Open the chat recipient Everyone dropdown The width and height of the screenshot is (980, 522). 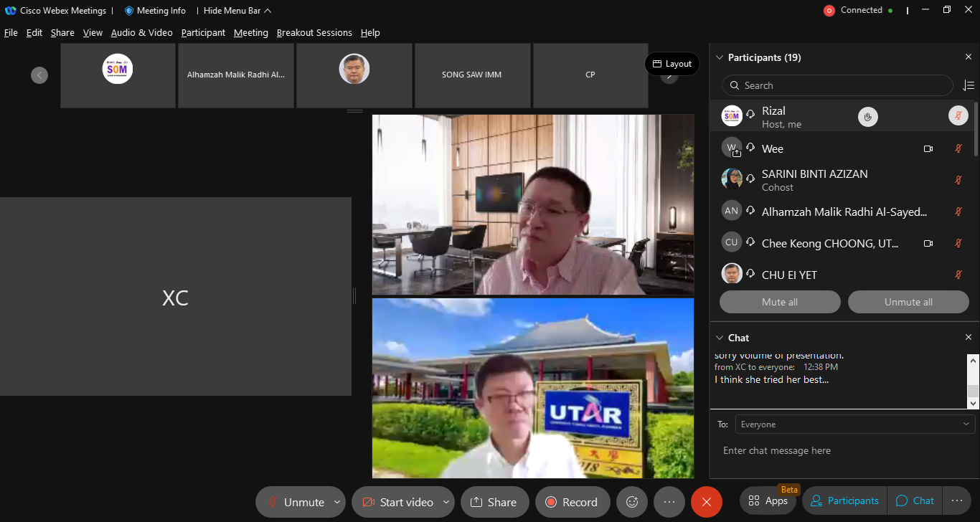click(854, 424)
